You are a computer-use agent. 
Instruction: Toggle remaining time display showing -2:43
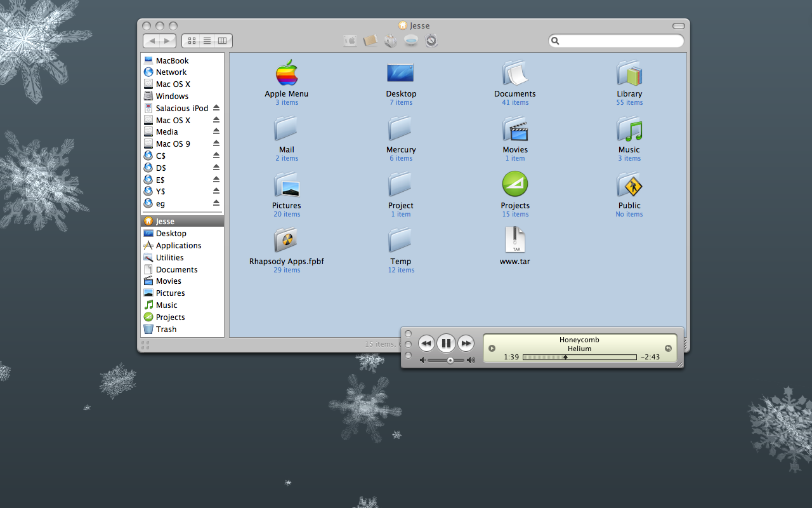click(650, 357)
